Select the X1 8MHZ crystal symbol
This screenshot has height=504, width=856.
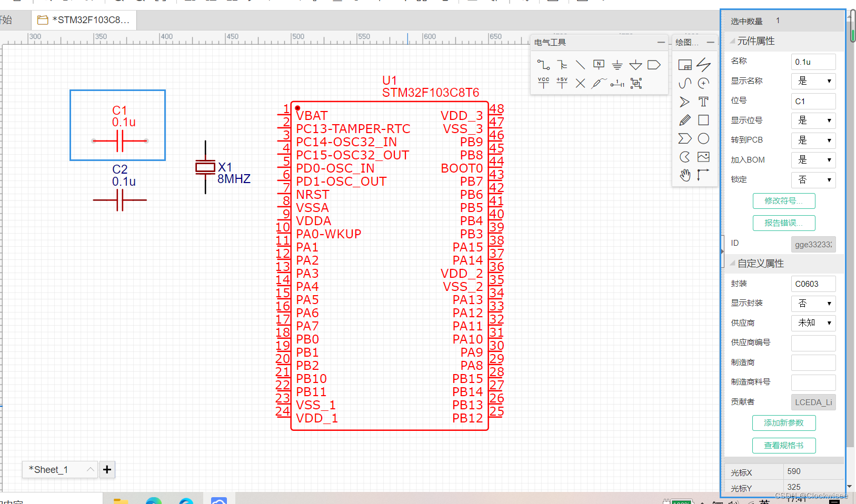tap(205, 167)
